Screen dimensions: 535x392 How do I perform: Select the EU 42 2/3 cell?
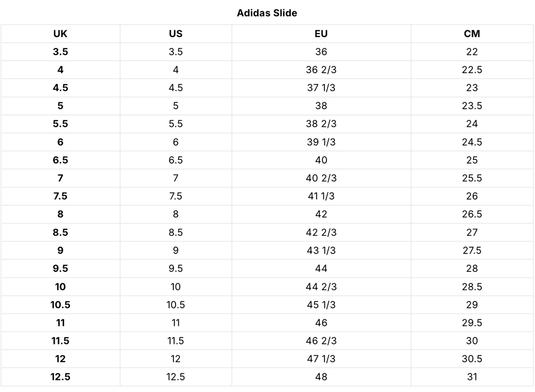coord(321,233)
